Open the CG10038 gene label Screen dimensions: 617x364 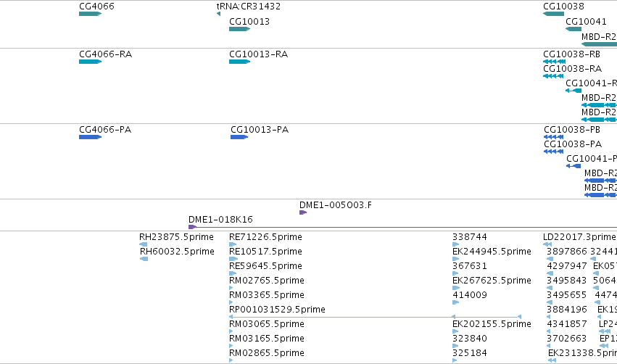563,7
